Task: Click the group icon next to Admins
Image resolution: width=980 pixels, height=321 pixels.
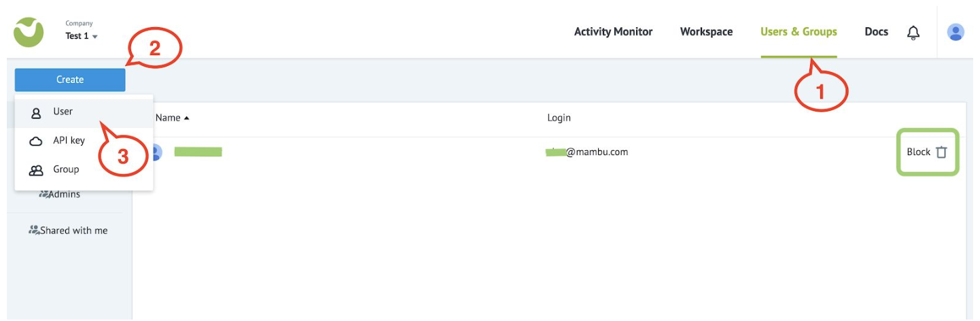Action: pos(43,195)
